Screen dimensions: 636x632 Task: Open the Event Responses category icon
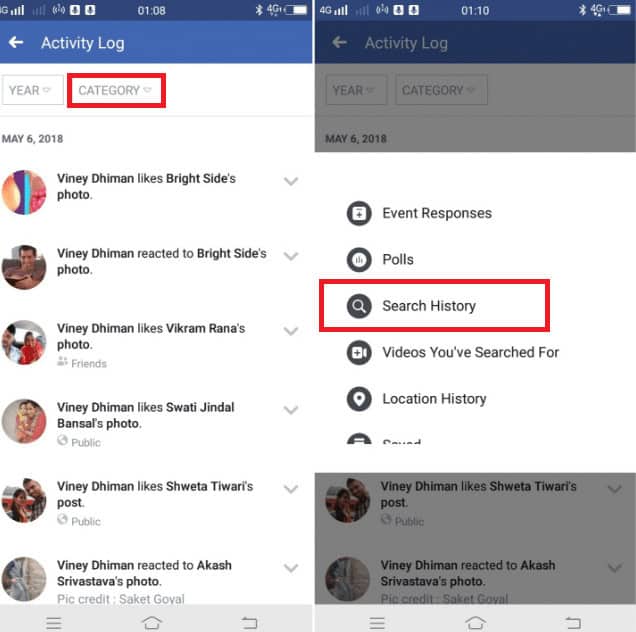[x=359, y=213]
